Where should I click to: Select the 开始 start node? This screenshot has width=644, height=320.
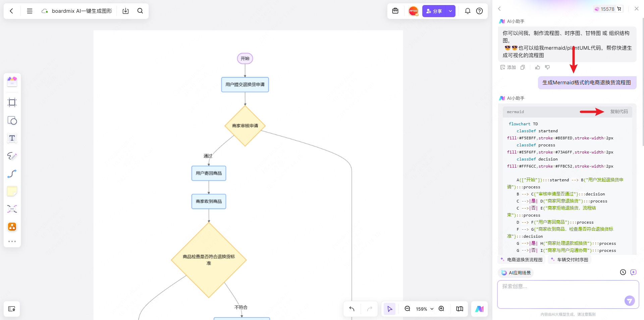(245, 58)
